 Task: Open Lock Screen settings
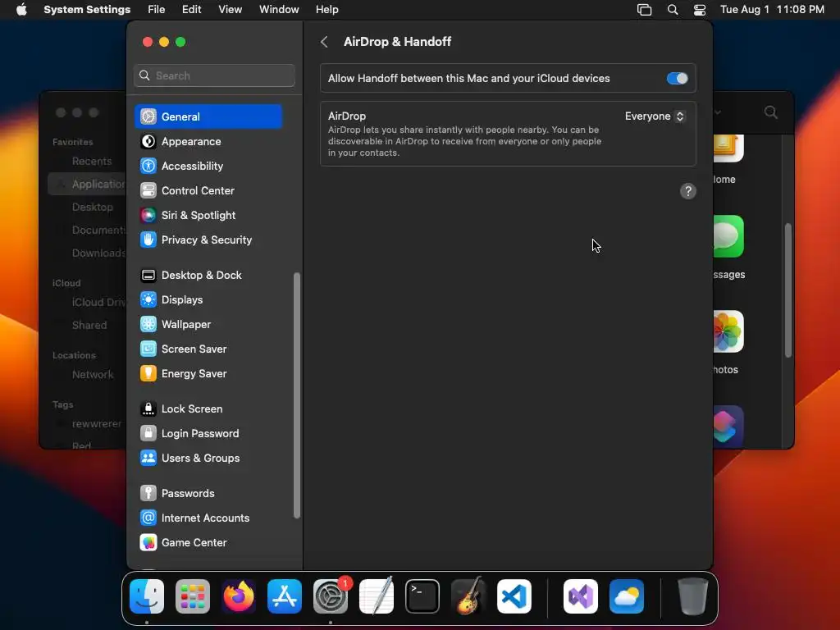(x=208, y=409)
